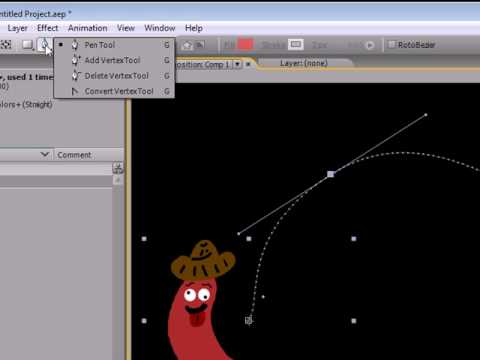Click the Pen Tool icon in the flyout

point(75,45)
